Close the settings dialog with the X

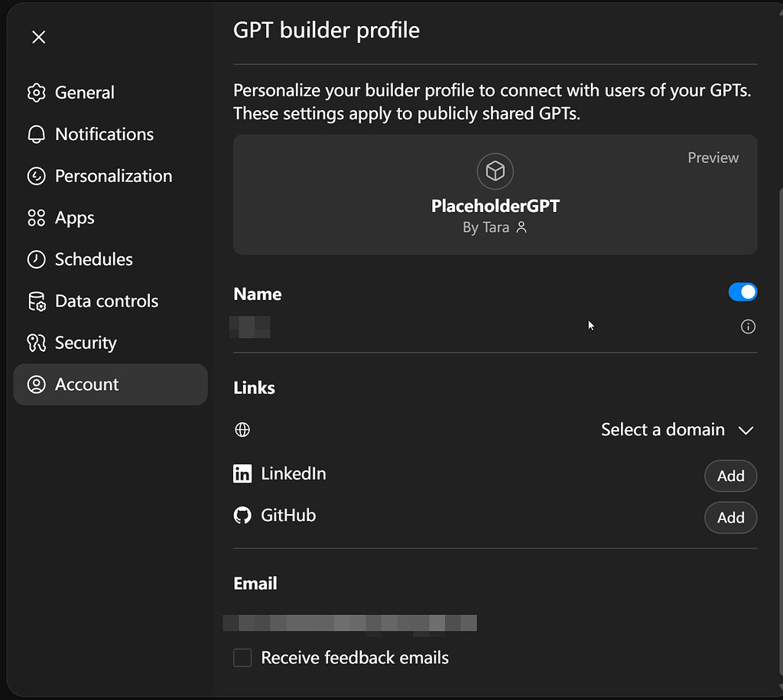pyautogui.click(x=38, y=37)
